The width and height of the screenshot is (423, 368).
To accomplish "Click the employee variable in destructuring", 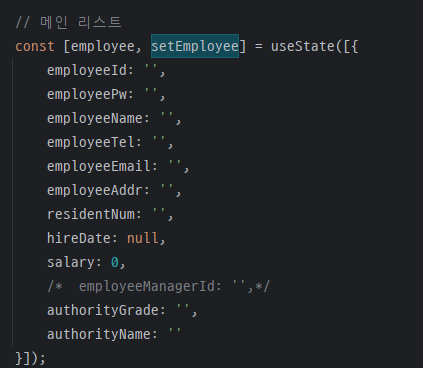I will click(102, 47).
